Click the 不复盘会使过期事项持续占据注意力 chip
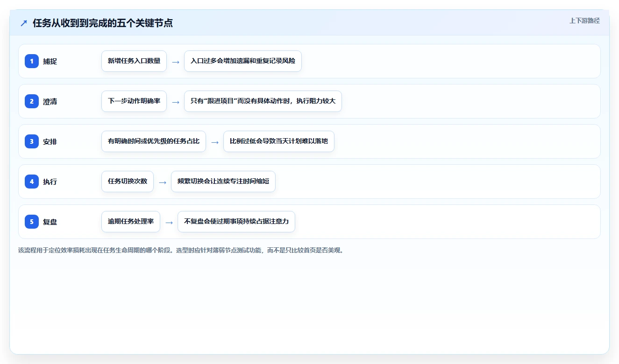The image size is (619, 364). pyautogui.click(x=236, y=222)
